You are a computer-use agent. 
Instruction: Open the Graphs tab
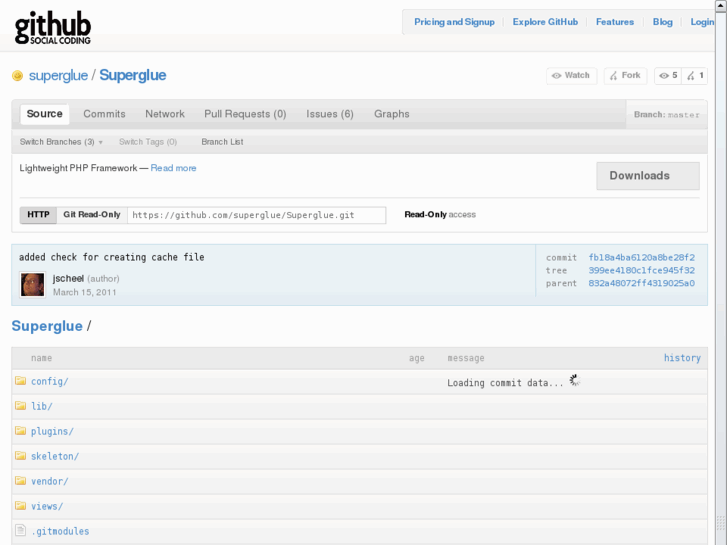(392, 114)
